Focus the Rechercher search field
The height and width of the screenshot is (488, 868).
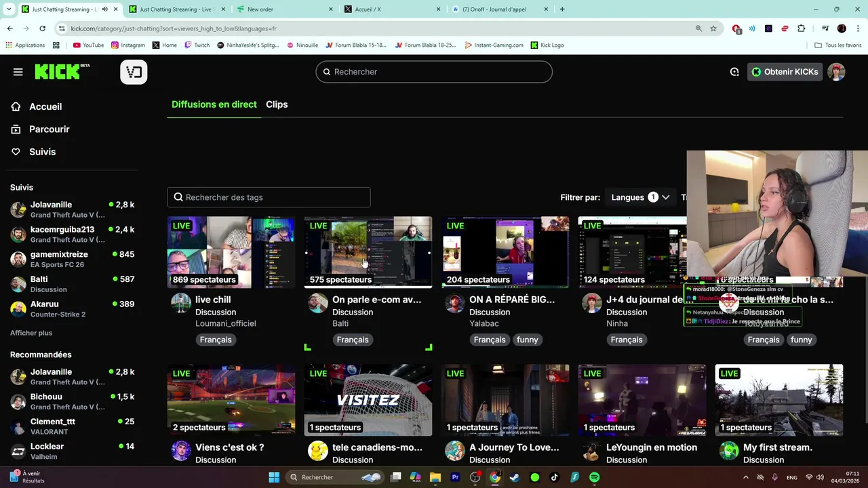click(x=434, y=72)
